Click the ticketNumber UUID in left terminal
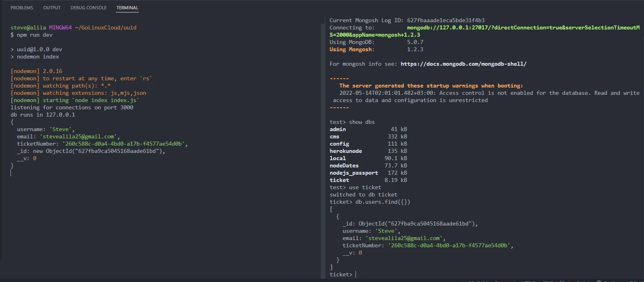Screen dimensions: 644x282 coord(125,144)
